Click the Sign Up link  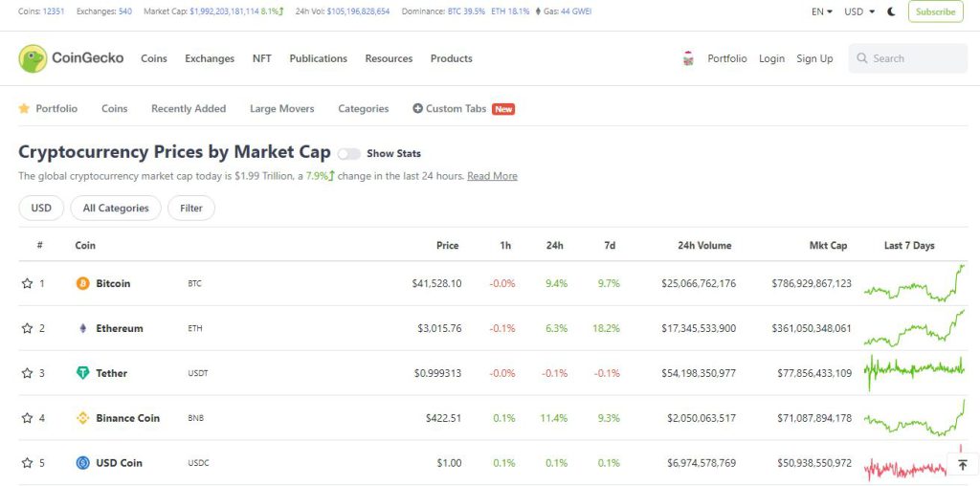pyautogui.click(x=814, y=58)
